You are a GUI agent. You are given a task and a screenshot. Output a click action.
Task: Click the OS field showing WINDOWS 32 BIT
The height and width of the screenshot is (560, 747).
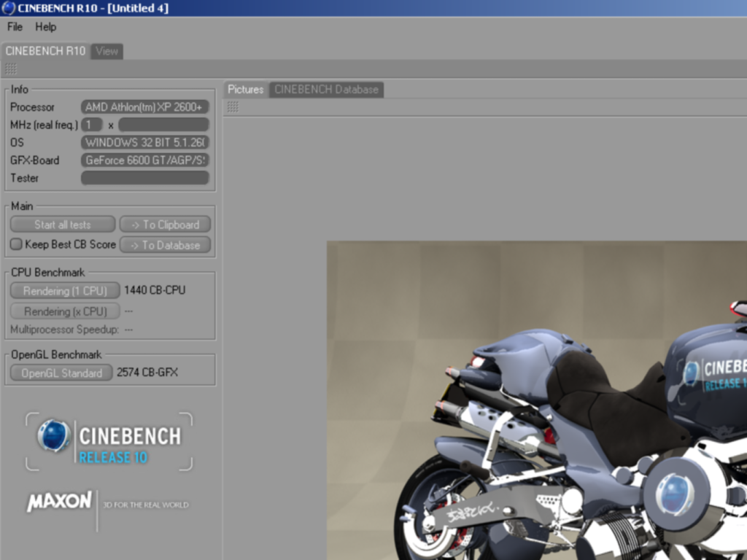[x=145, y=142]
